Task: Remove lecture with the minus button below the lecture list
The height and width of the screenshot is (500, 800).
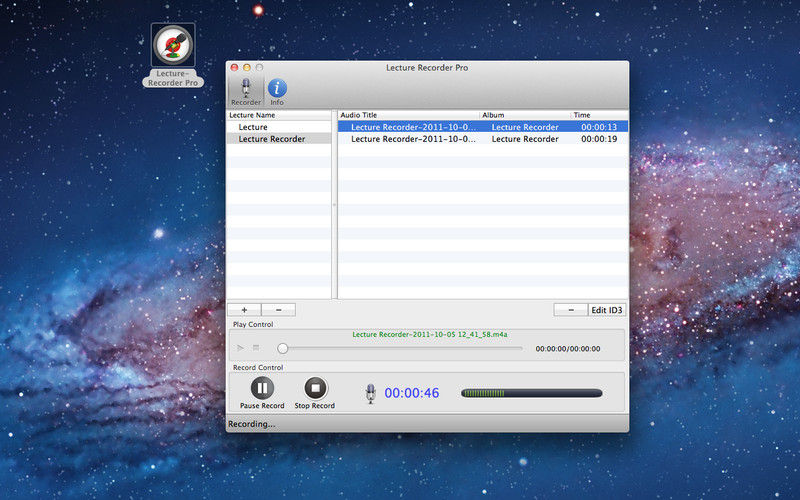Action: (279, 310)
